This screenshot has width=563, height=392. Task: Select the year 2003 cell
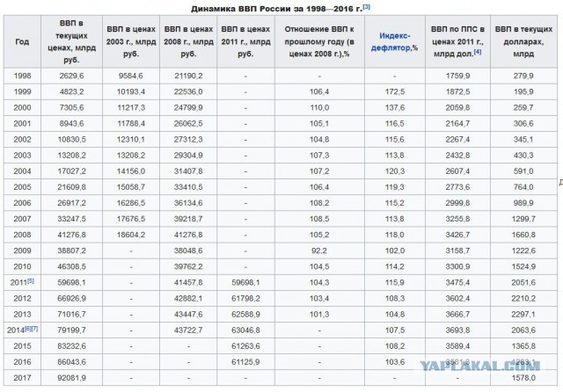[22, 156]
